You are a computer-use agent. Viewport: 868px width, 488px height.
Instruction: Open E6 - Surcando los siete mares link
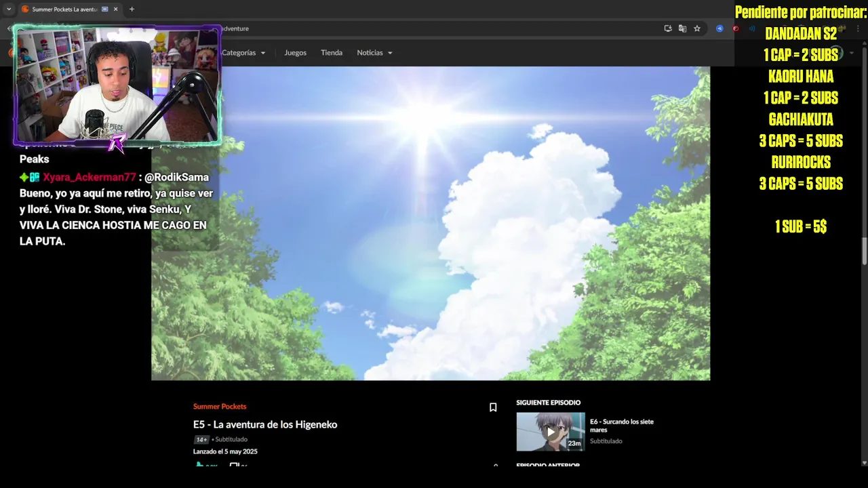tap(622, 426)
